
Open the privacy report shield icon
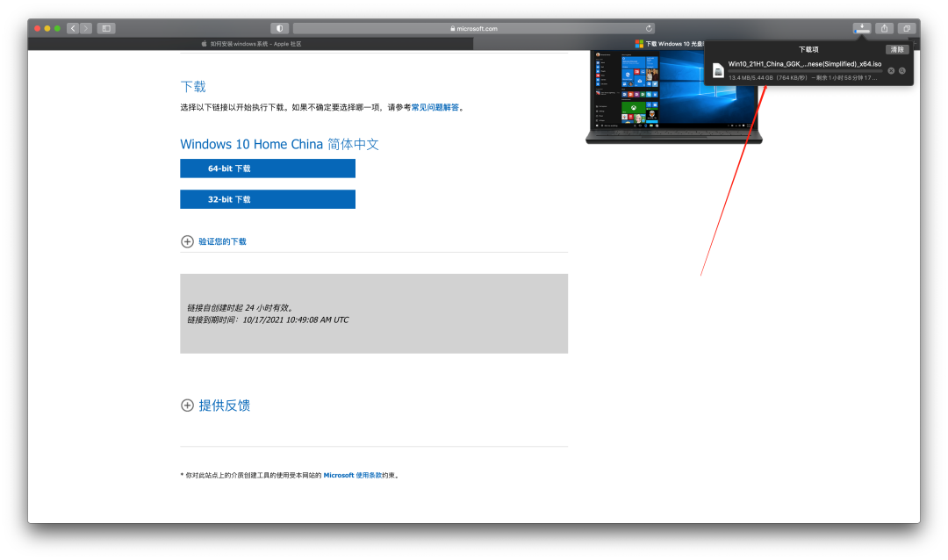[279, 28]
